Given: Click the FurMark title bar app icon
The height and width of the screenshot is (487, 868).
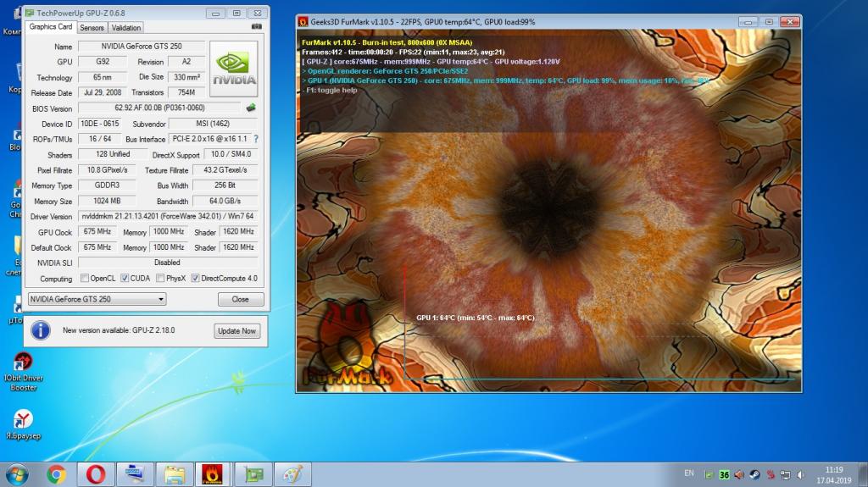Looking at the screenshot, I should click(x=303, y=22).
